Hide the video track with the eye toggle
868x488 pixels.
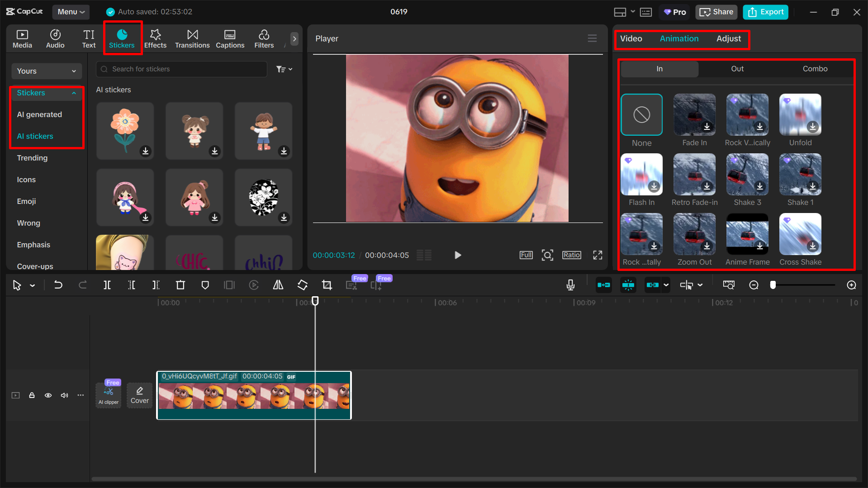coord(48,395)
